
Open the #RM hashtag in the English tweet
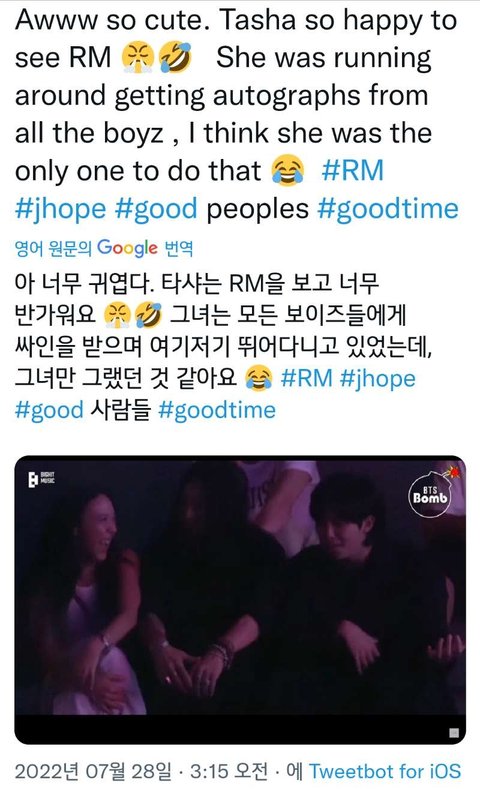[x=353, y=170]
